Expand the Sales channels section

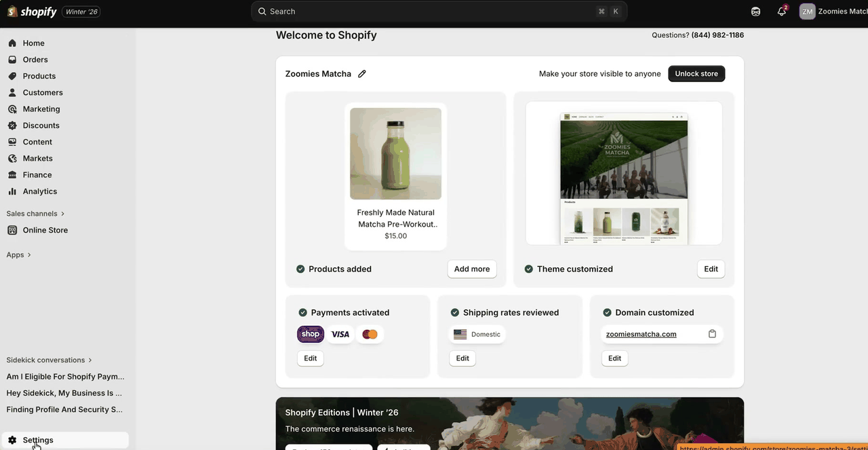click(x=36, y=214)
